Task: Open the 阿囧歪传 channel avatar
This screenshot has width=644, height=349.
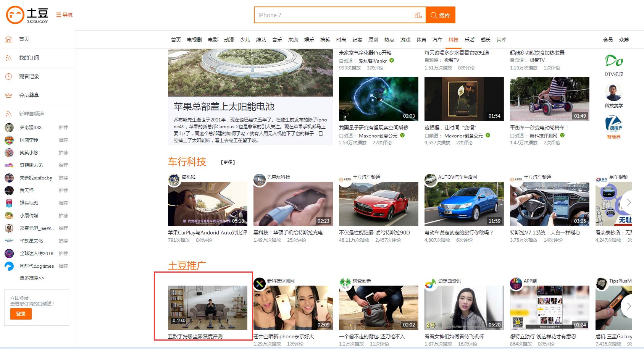Action: coord(9,140)
